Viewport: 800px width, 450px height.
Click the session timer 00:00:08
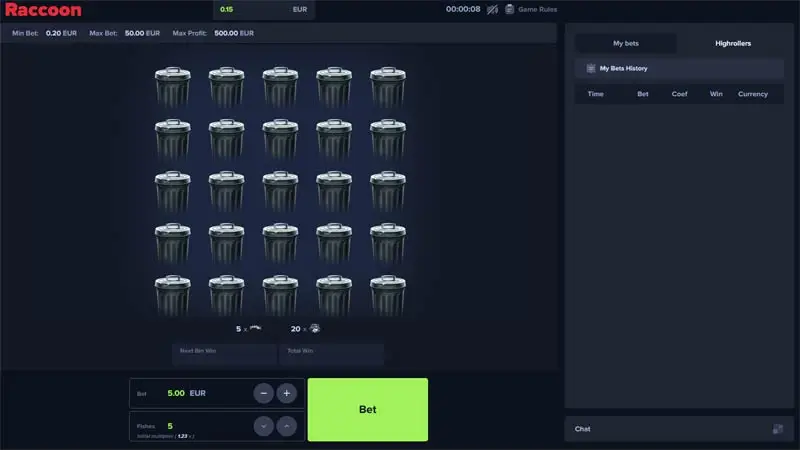463,9
